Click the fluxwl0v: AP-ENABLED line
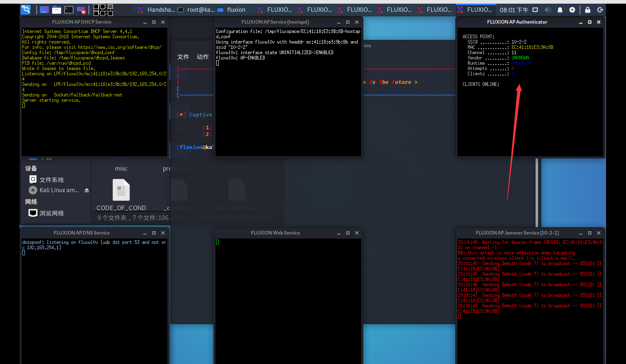This screenshot has width=626, height=364. [x=240, y=58]
